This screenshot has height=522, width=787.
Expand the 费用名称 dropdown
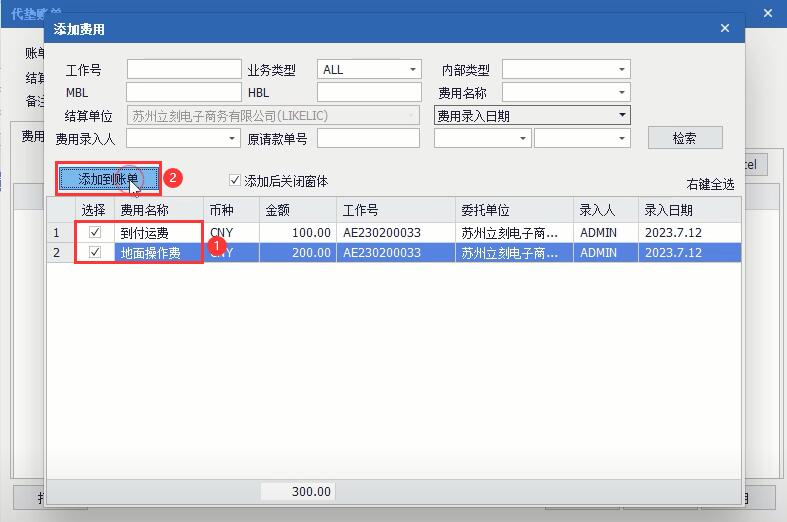[566, 92]
